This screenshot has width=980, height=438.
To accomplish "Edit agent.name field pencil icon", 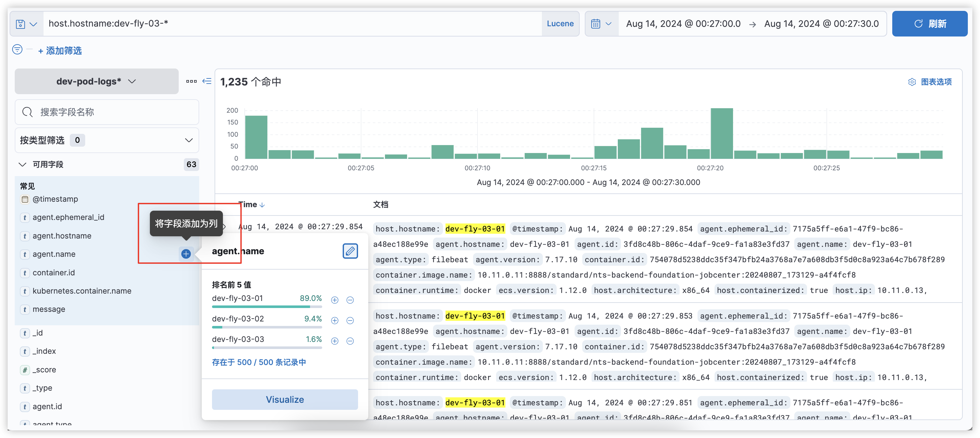I will tap(350, 251).
